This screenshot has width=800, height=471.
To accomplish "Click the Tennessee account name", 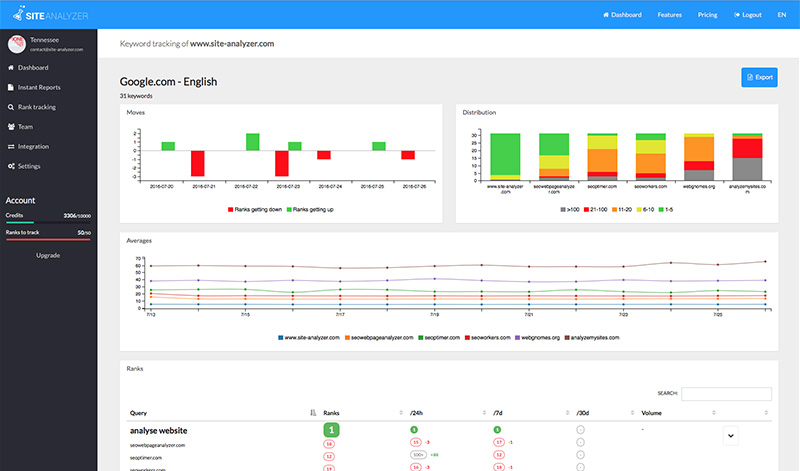I will 44,39.
